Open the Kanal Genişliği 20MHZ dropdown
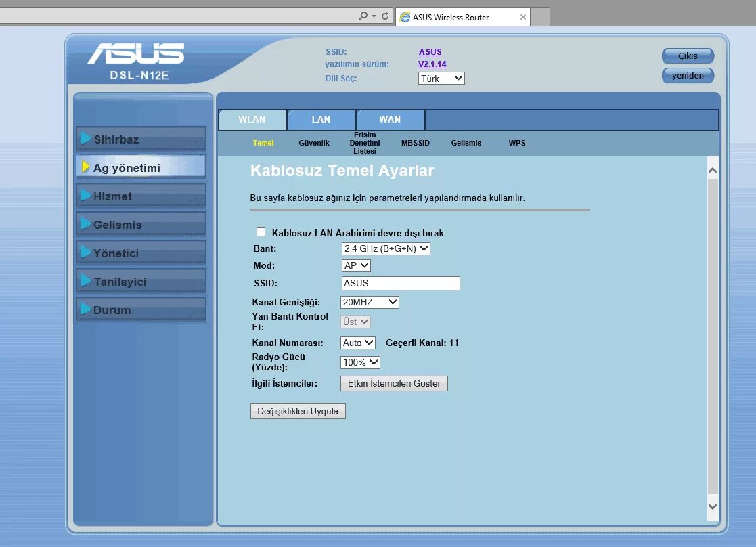This screenshot has width=756, height=547. pos(370,302)
